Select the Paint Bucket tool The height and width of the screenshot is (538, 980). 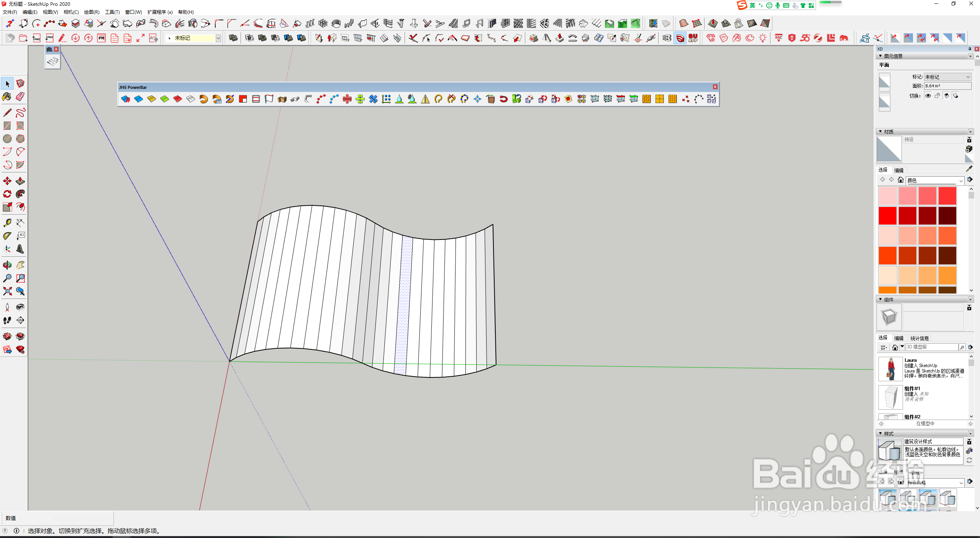[7, 97]
